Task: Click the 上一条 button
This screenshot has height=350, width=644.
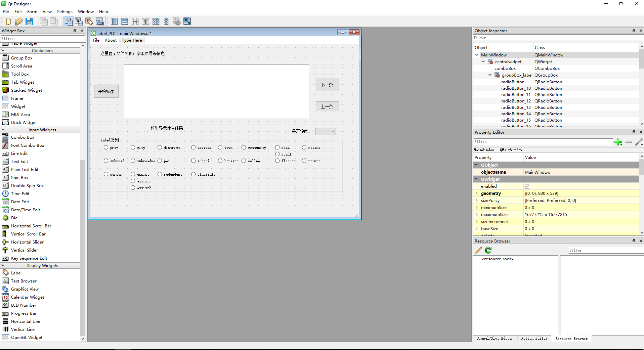Action: coord(327,106)
